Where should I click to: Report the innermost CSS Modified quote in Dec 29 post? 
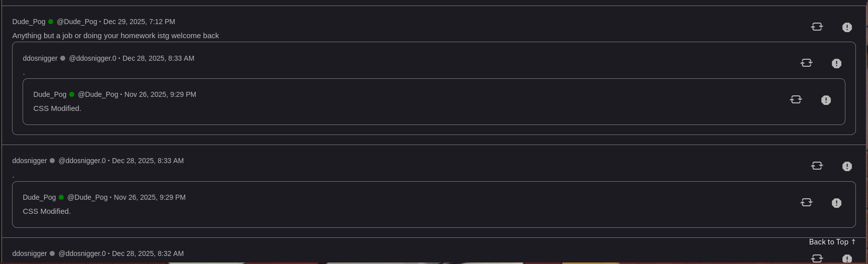826,100
